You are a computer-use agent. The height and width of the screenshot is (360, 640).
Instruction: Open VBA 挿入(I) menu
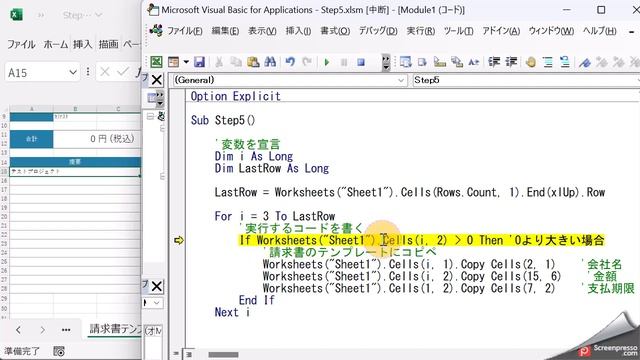tap(298, 31)
